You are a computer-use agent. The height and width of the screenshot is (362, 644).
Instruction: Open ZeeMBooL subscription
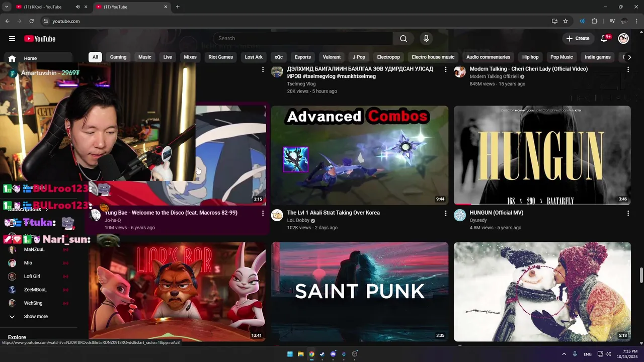point(35,290)
